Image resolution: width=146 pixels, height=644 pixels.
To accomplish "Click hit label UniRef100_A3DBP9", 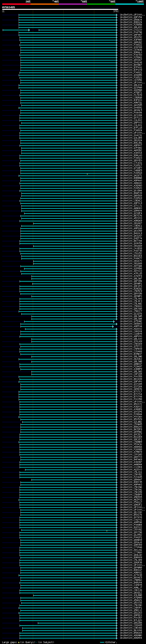I will pyautogui.click(x=131, y=369).
